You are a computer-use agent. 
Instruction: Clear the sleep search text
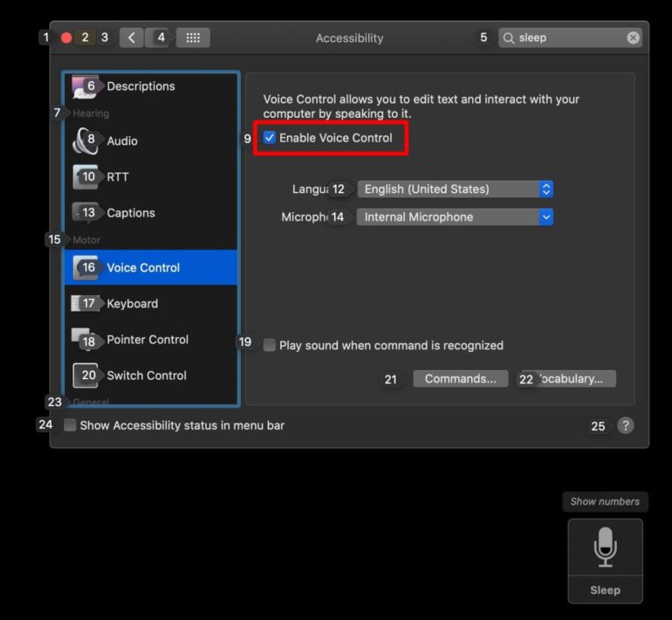(633, 38)
